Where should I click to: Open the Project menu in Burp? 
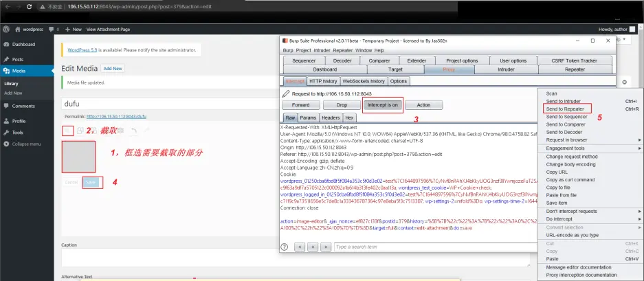pos(304,51)
